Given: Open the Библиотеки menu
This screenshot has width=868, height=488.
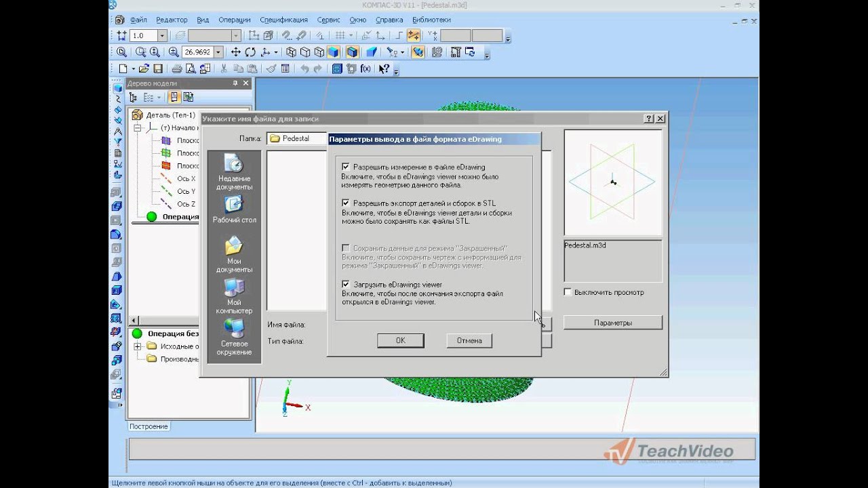Looking at the screenshot, I should pyautogui.click(x=431, y=20).
